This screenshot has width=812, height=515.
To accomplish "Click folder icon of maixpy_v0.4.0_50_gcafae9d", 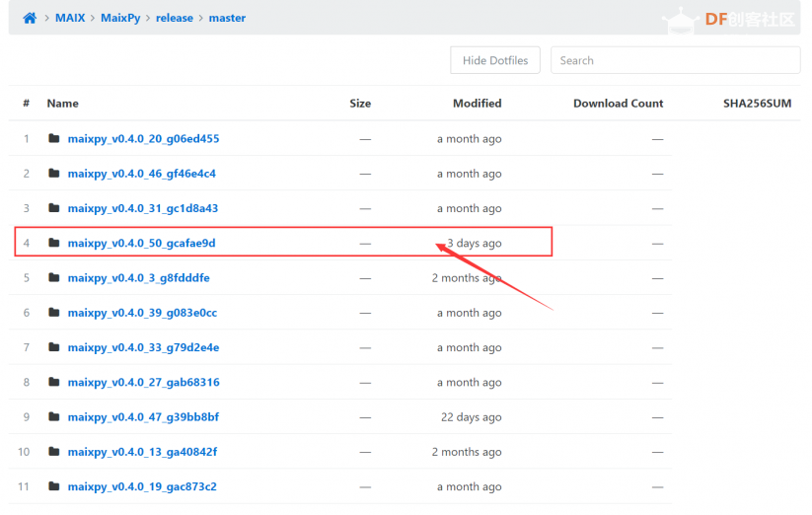I will point(54,243).
